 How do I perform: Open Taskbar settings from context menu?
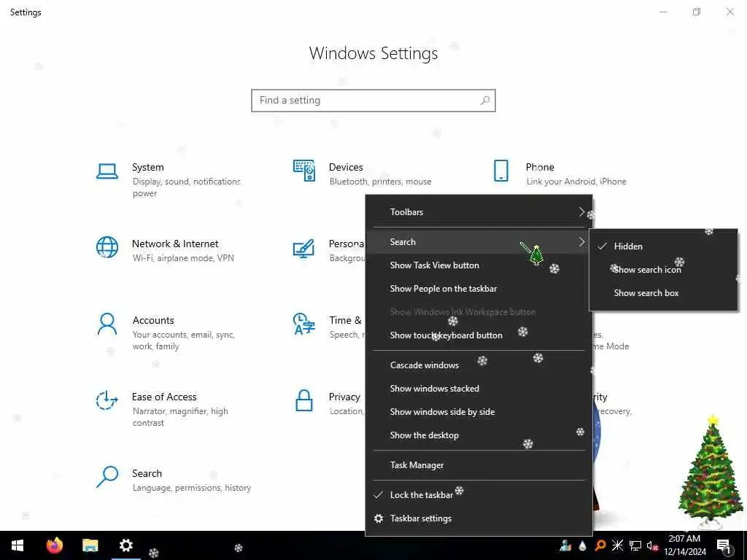click(479, 518)
